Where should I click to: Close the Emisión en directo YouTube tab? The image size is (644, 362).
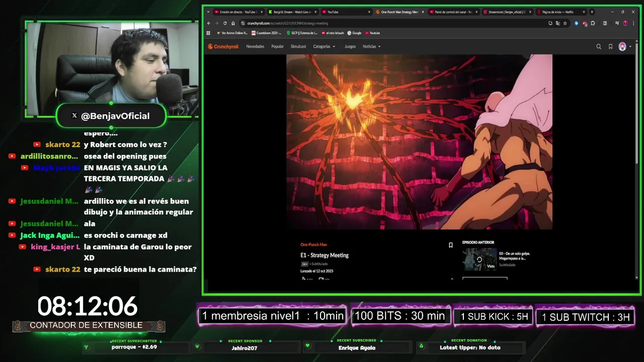pyautogui.click(x=262, y=12)
